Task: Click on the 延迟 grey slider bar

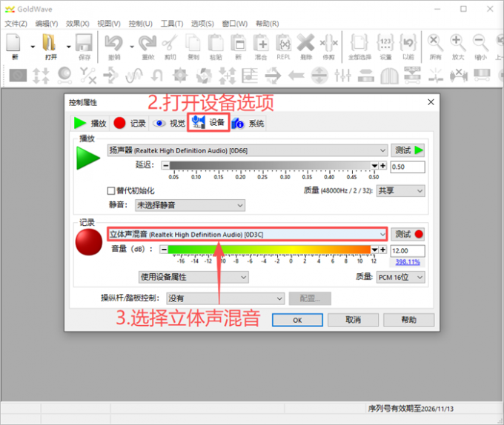Action: point(271,166)
